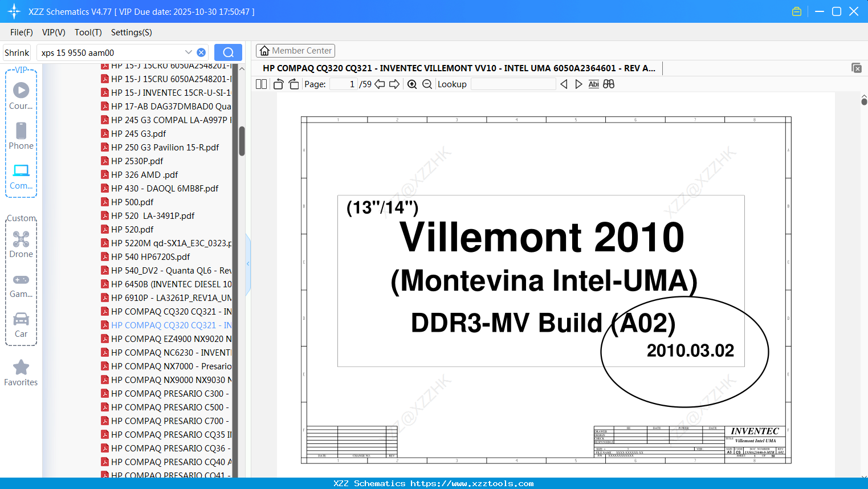Click the file list scrollbar thumb

[242, 141]
